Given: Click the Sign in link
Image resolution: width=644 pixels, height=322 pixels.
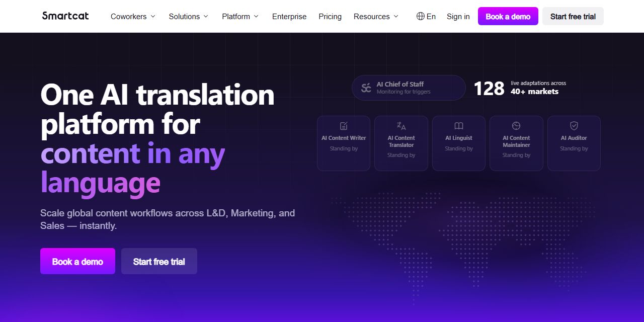Looking at the screenshot, I should (x=458, y=17).
